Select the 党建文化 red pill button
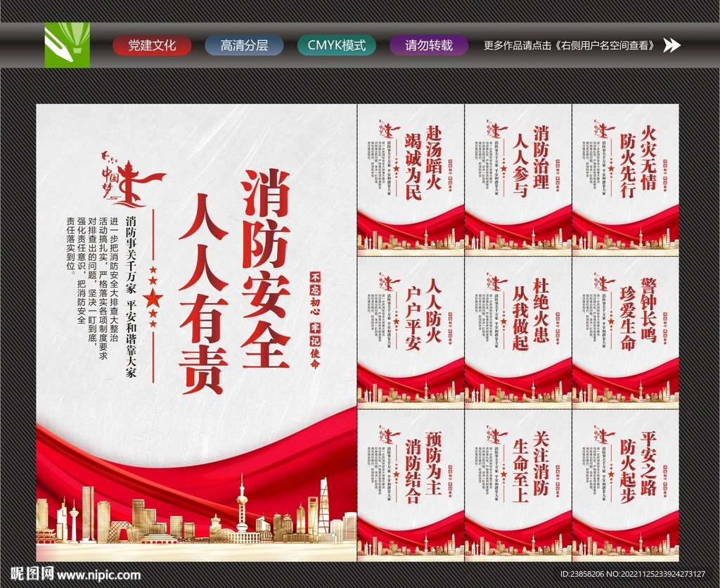Viewport: 720px width, 588px height. (152, 46)
